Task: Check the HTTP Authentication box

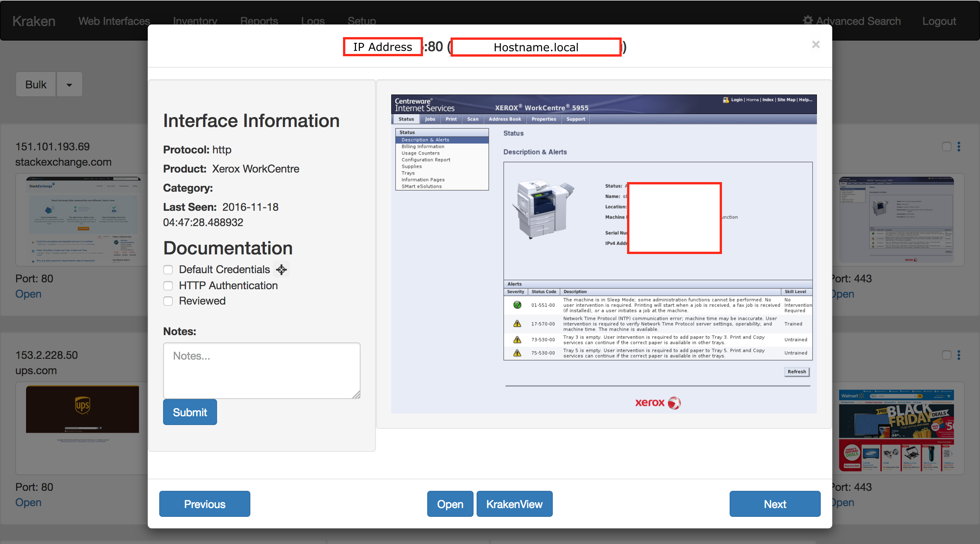Action: pos(168,286)
